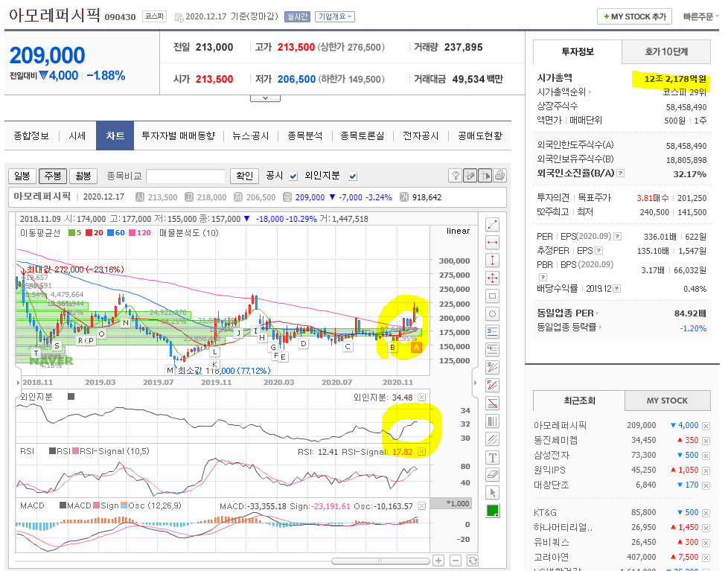Screen dimensions: 728x571
Task: Click 확인 button next to 종목비교
Action: [x=244, y=176]
